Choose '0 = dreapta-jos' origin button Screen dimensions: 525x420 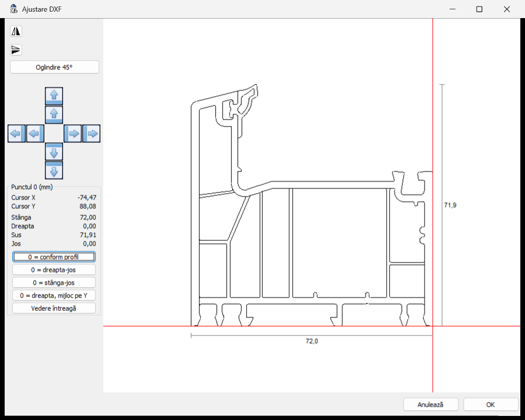pyautogui.click(x=54, y=269)
